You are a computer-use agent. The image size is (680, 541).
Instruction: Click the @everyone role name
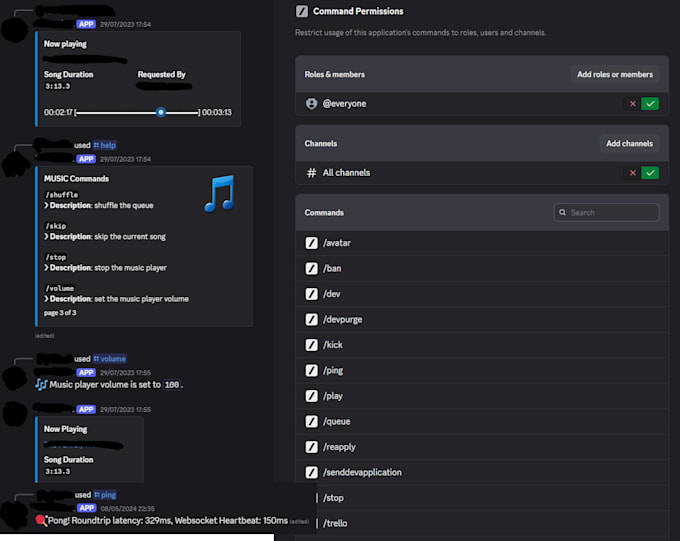click(344, 104)
